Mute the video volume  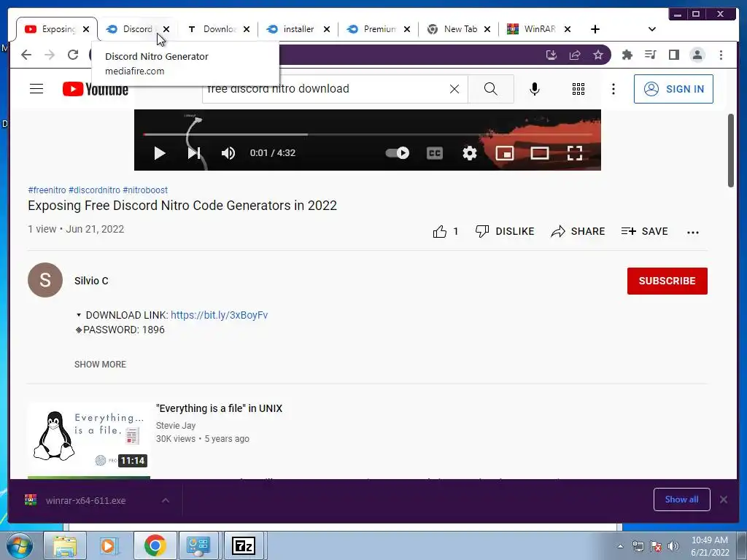(228, 153)
